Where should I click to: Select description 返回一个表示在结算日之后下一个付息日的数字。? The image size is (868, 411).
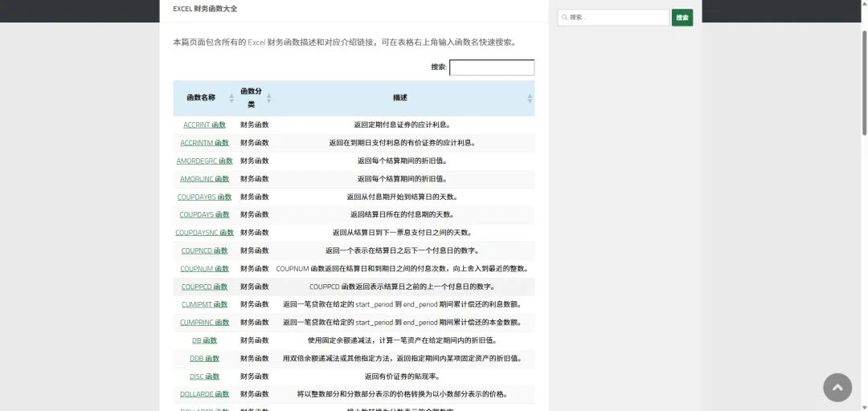(x=402, y=250)
